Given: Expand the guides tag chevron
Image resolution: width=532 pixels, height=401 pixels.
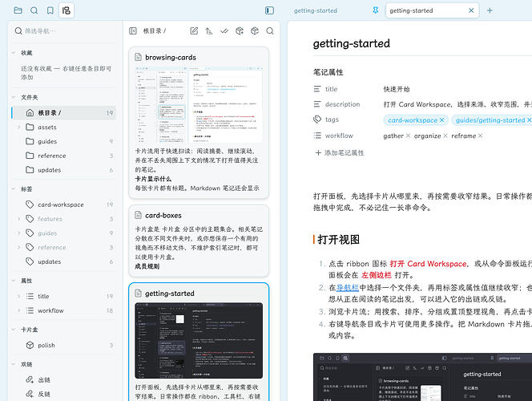Looking at the screenshot, I should point(19,233).
